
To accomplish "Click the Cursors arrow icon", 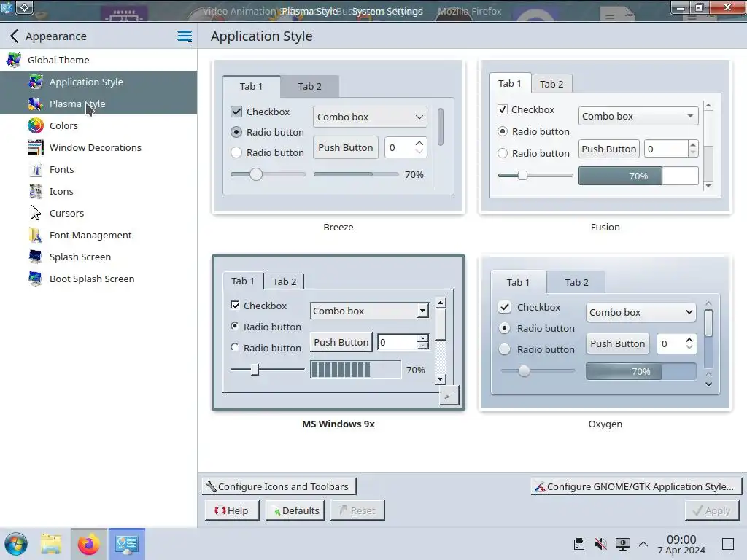I will pyautogui.click(x=35, y=213).
